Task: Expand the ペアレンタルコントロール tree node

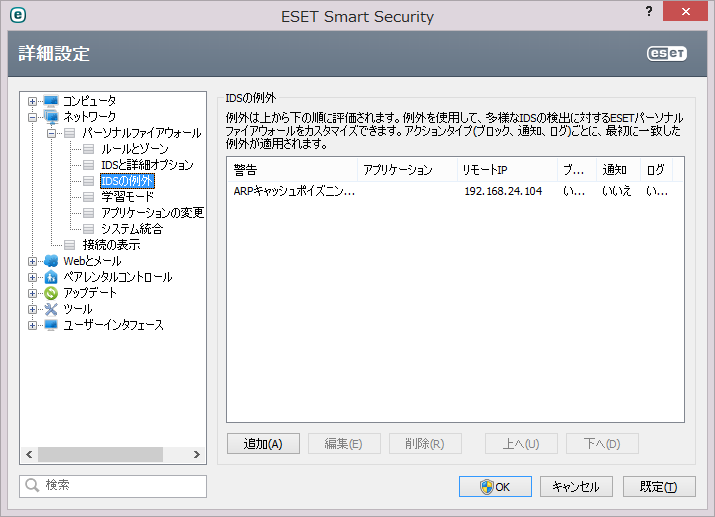Action: point(32,277)
